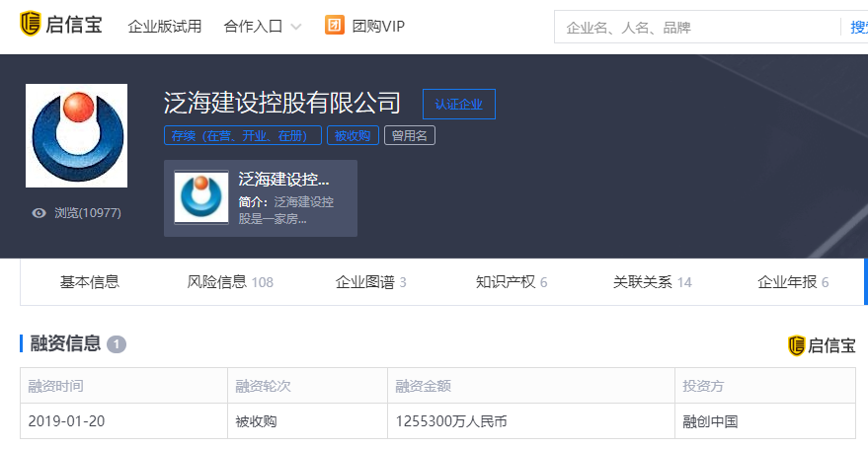
Task: Click the 存续（在营、开业、在册）status tag
Action: pos(242,136)
